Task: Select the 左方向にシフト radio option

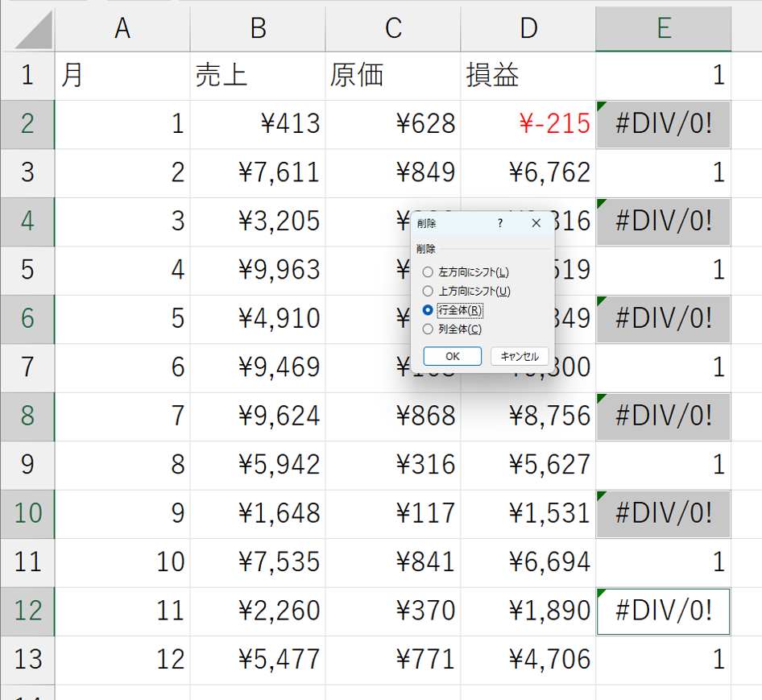Action: [428, 272]
